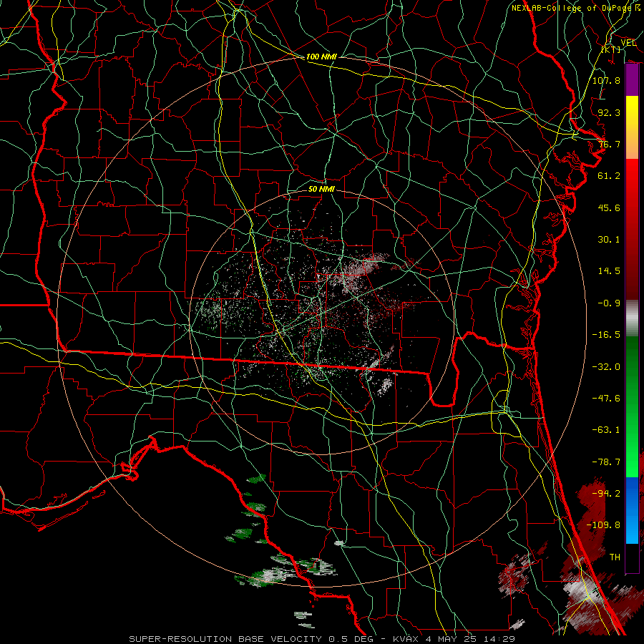This screenshot has width=644, height=644.
Task: Click the purple segment of the color bar
Action: pyautogui.click(x=632, y=79)
